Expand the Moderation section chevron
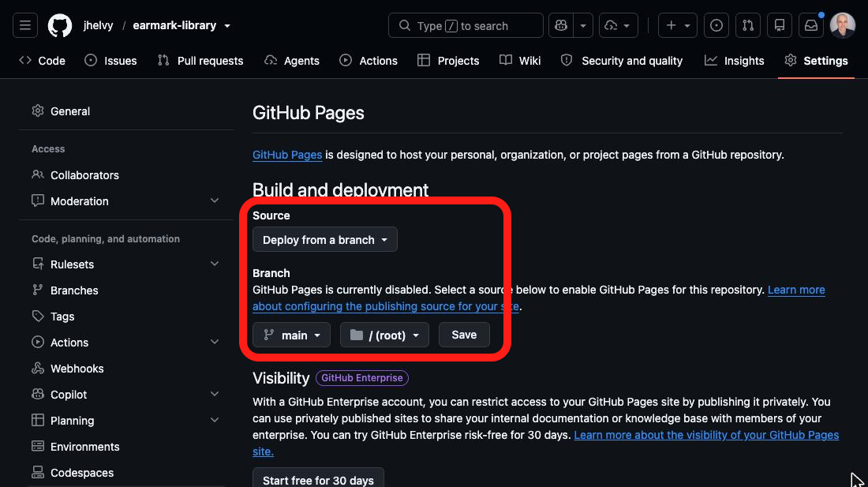This screenshot has height=487, width=868. click(214, 201)
